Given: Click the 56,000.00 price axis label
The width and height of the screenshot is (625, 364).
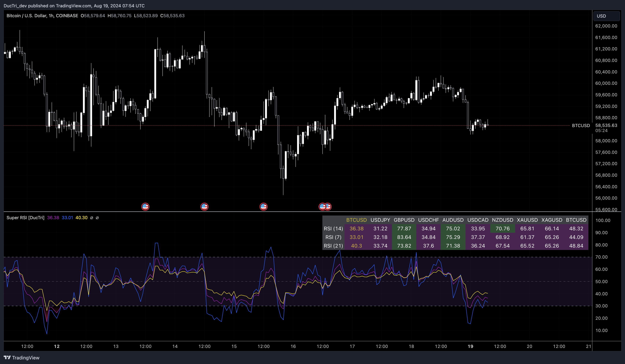Looking at the screenshot, I should click(606, 198).
